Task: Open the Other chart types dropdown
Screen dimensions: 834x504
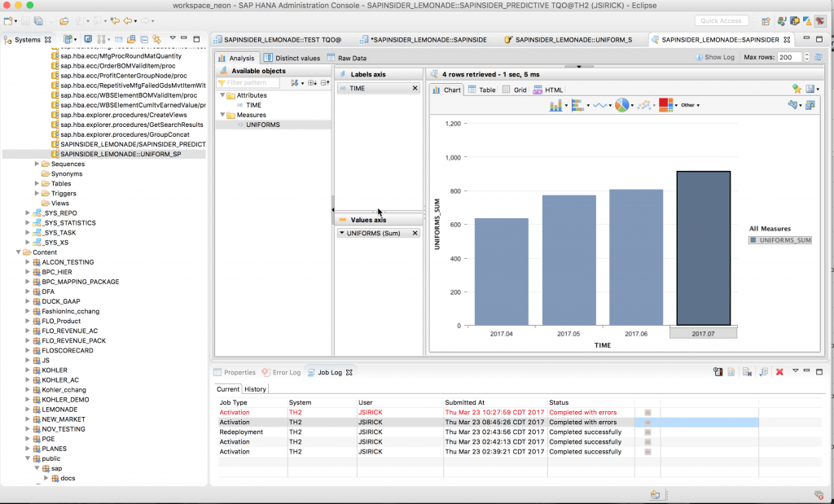Action: pos(690,105)
